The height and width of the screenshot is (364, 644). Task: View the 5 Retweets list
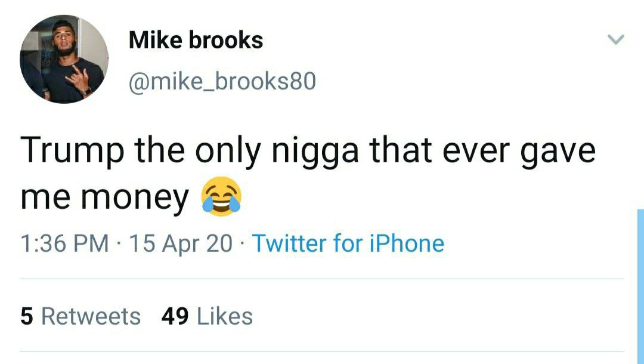80,316
